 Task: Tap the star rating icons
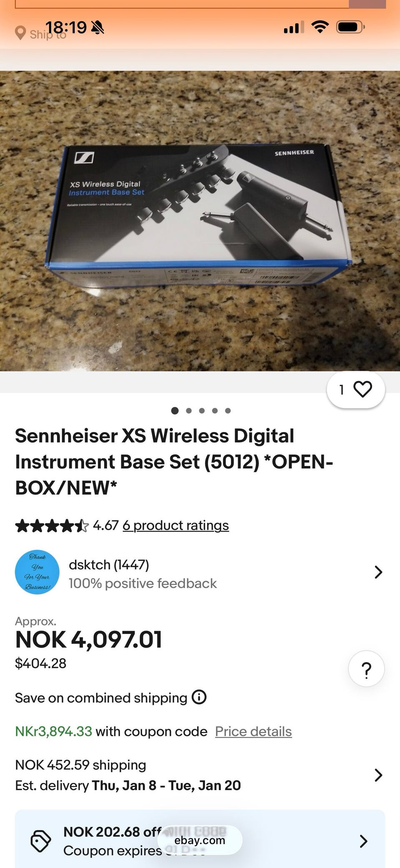pos(52,526)
